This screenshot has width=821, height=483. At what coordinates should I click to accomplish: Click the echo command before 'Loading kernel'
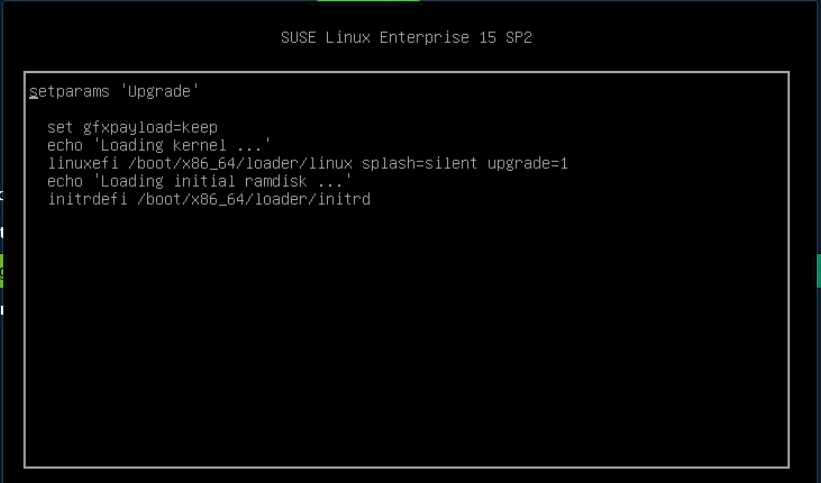pyautogui.click(x=65, y=145)
